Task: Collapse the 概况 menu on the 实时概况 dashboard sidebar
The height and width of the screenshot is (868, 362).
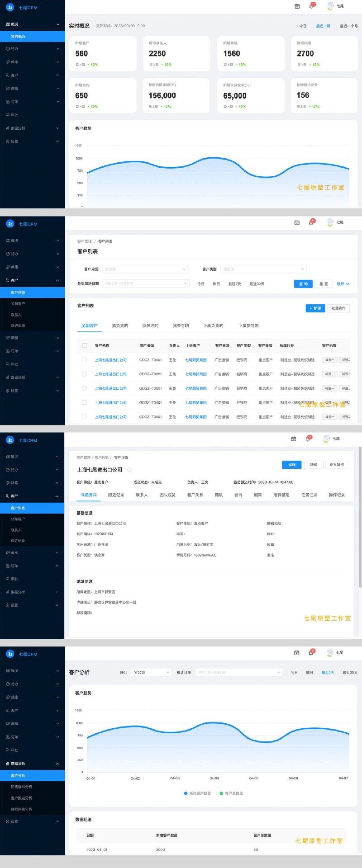Action: coord(57,24)
